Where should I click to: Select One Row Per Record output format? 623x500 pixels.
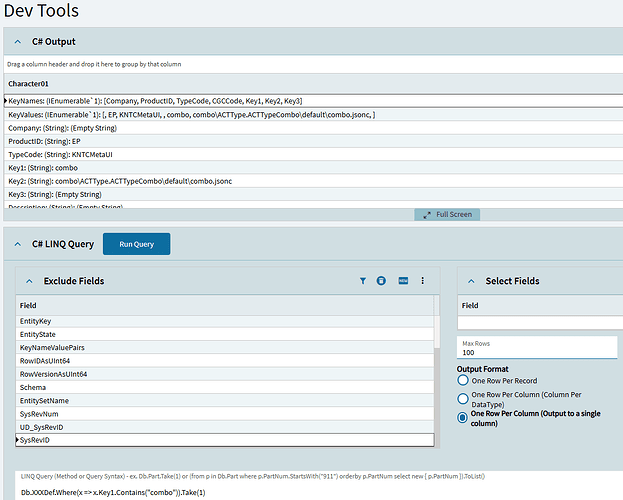click(463, 380)
